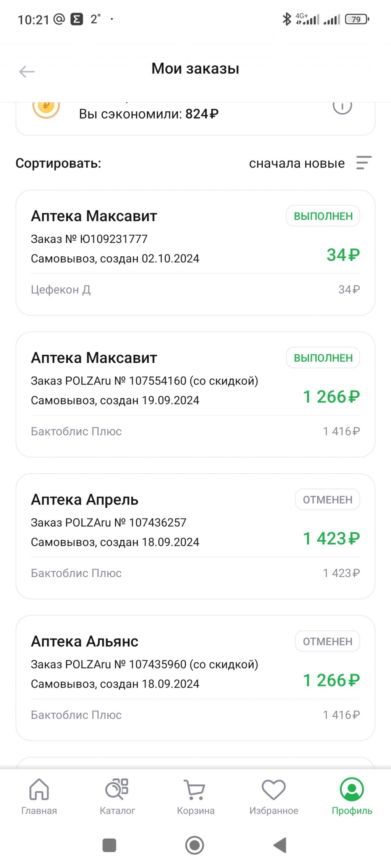The height and width of the screenshot is (868, 391).
Task: Open Каталог catalog tab
Action: pyautogui.click(x=117, y=796)
